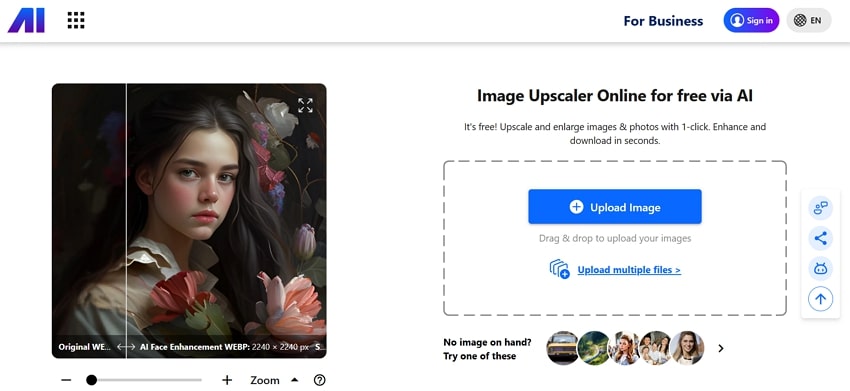The width and height of the screenshot is (850, 391).
Task: Click the Sign in button
Action: tap(751, 21)
